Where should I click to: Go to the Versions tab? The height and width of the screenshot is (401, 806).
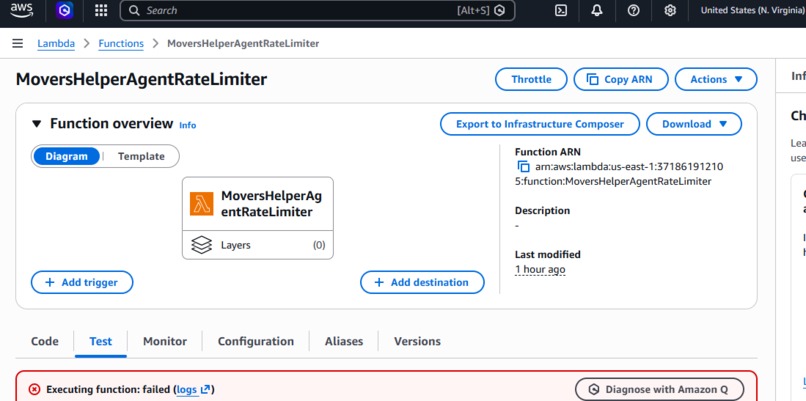click(417, 341)
